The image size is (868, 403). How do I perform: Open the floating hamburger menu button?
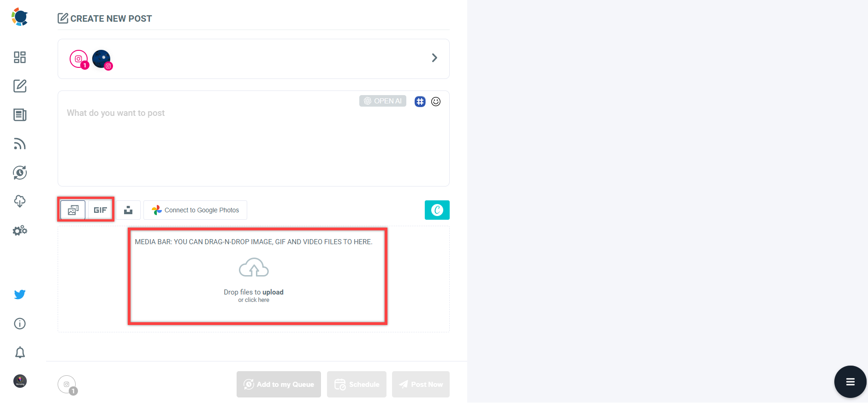tap(850, 382)
